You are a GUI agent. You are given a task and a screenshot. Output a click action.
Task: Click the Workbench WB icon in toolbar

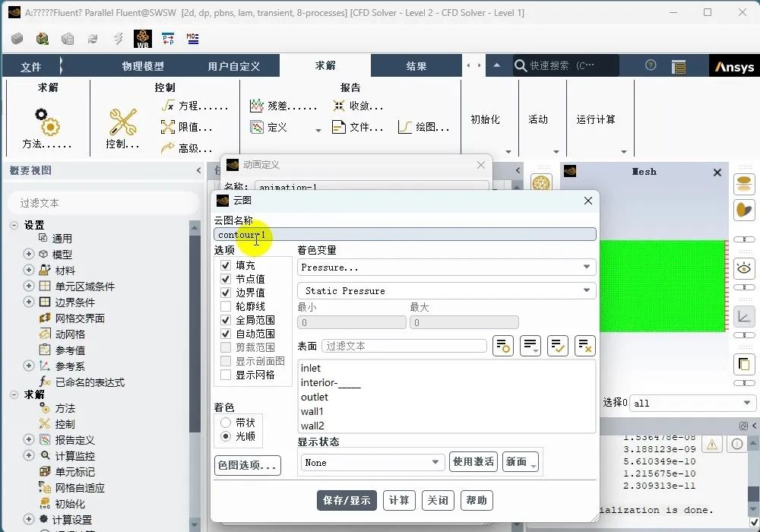click(142, 39)
